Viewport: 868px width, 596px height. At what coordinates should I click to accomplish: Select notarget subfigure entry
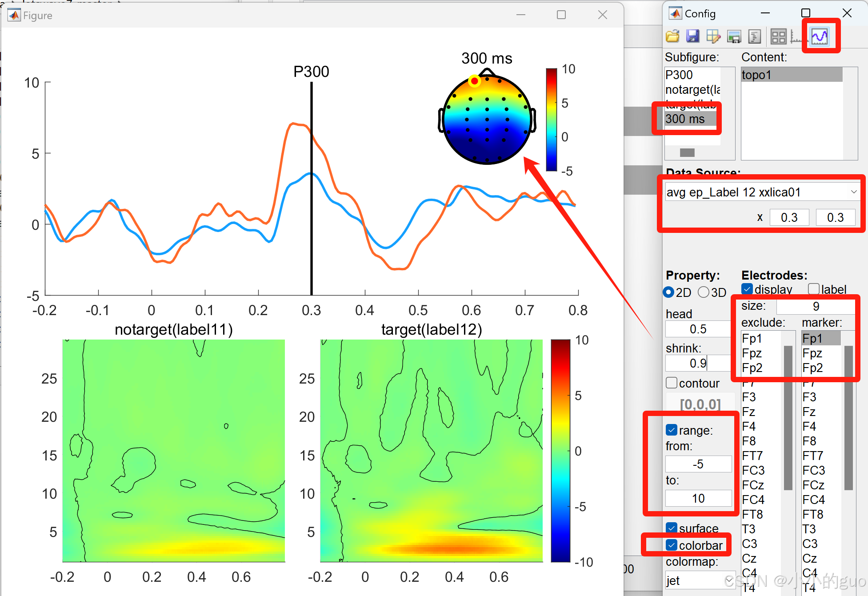point(692,89)
